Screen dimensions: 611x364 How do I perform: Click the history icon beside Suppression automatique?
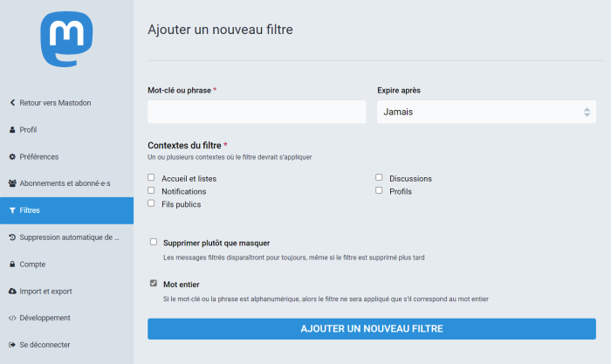12,237
